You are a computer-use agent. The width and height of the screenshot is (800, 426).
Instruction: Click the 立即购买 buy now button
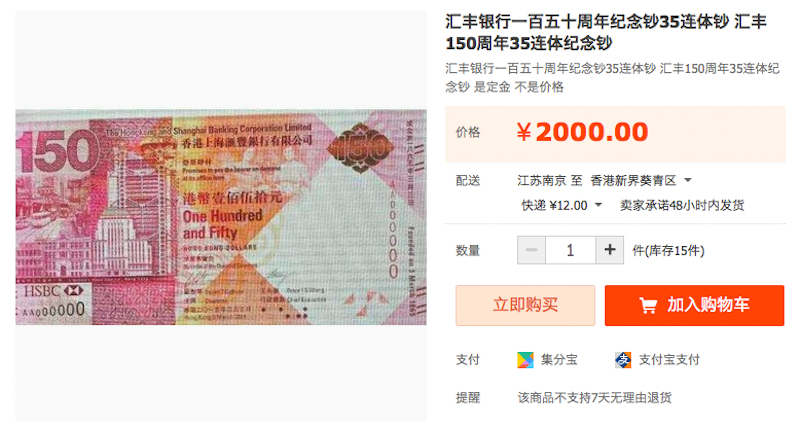point(525,305)
